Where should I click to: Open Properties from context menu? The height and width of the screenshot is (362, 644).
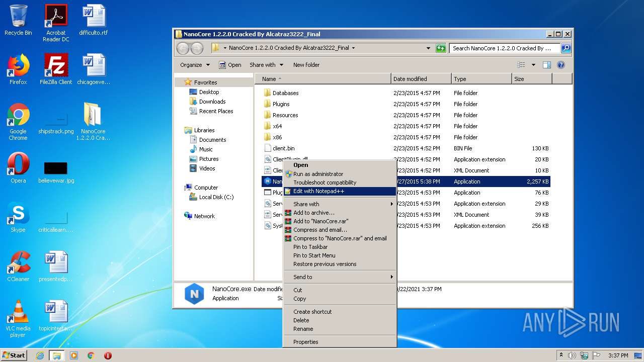pyautogui.click(x=340, y=342)
